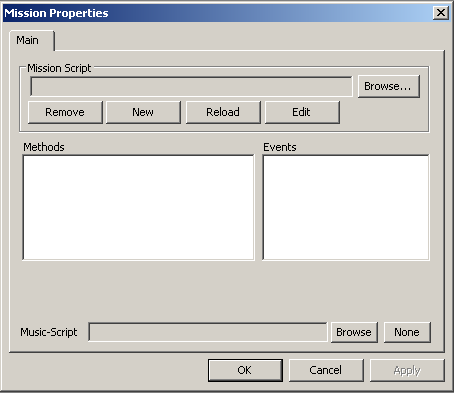
Task: Remove the mission script
Action: click(65, 112)
